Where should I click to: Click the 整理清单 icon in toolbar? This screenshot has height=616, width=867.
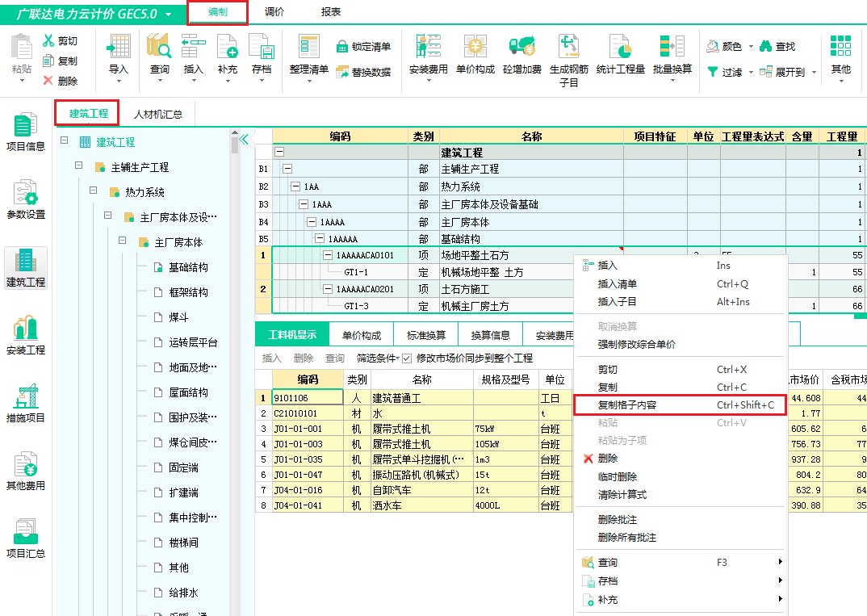[x=308, y=47]
